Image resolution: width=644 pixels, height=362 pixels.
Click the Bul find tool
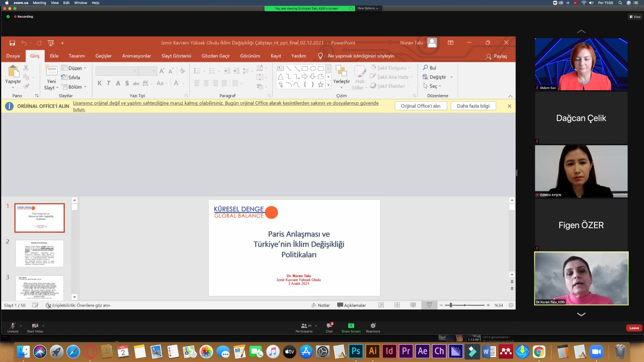click(429, 68)
